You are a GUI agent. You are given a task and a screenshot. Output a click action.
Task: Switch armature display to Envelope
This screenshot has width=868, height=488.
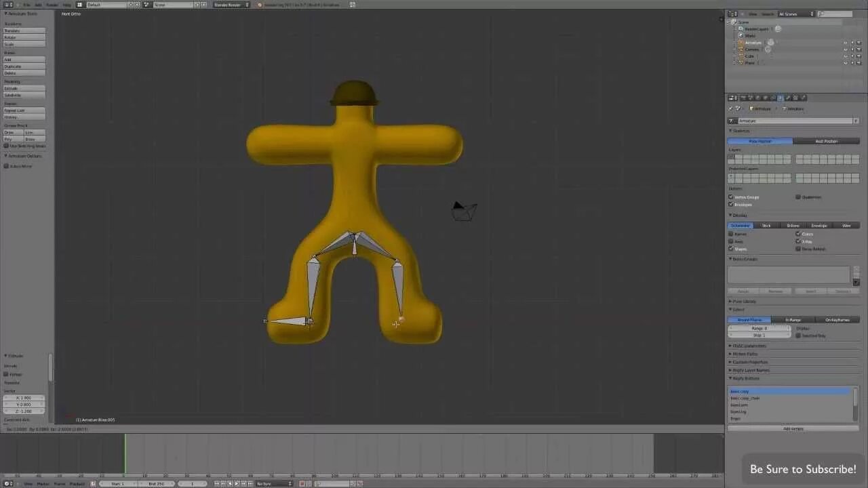[x=819, y=226]
